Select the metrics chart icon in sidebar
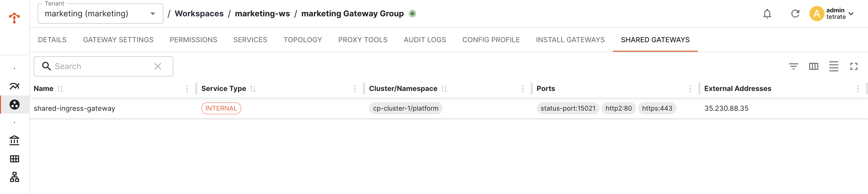The height and width of the screenshot is (194, 868). pyautogui.click(x=15, y=86)
